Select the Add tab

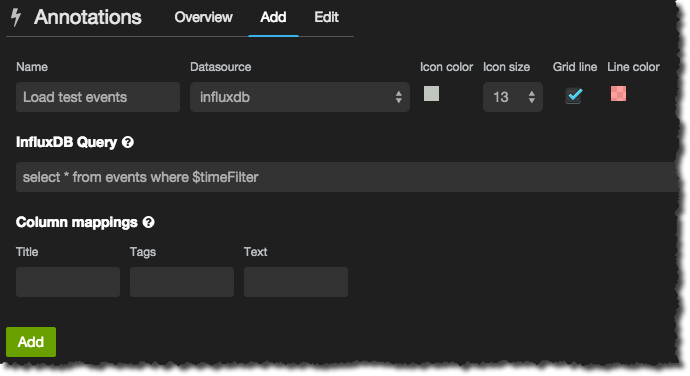[273, 17]
